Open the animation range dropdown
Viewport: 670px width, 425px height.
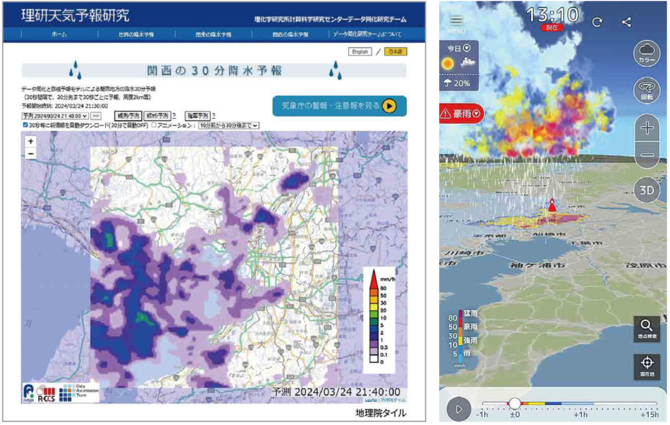click(229, 126)
